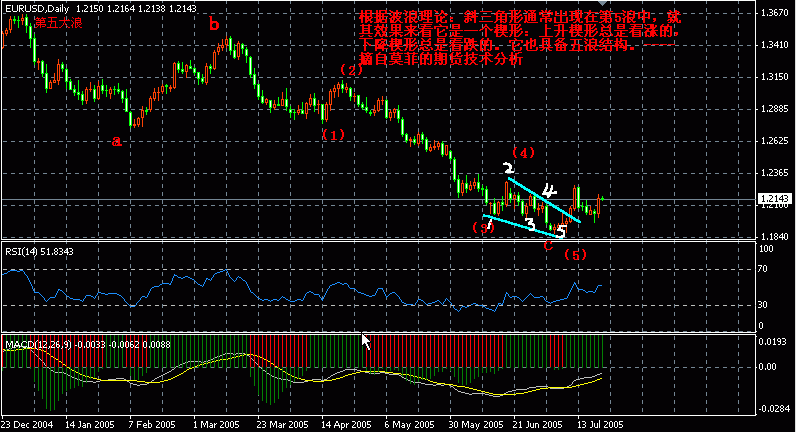Click the 23 Mar 2005 date label
796x432 pixels.
pyautogui.click(x=282, y=424)
